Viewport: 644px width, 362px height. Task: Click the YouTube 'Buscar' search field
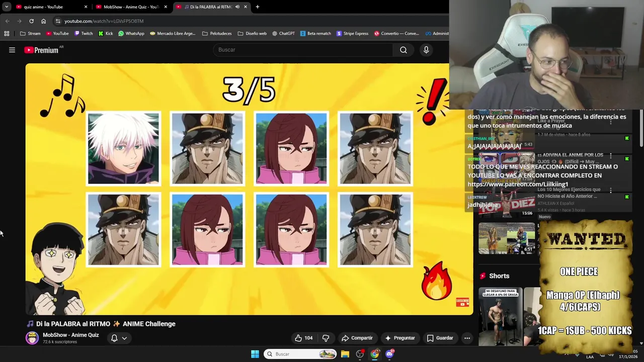[x=303, y=50]
